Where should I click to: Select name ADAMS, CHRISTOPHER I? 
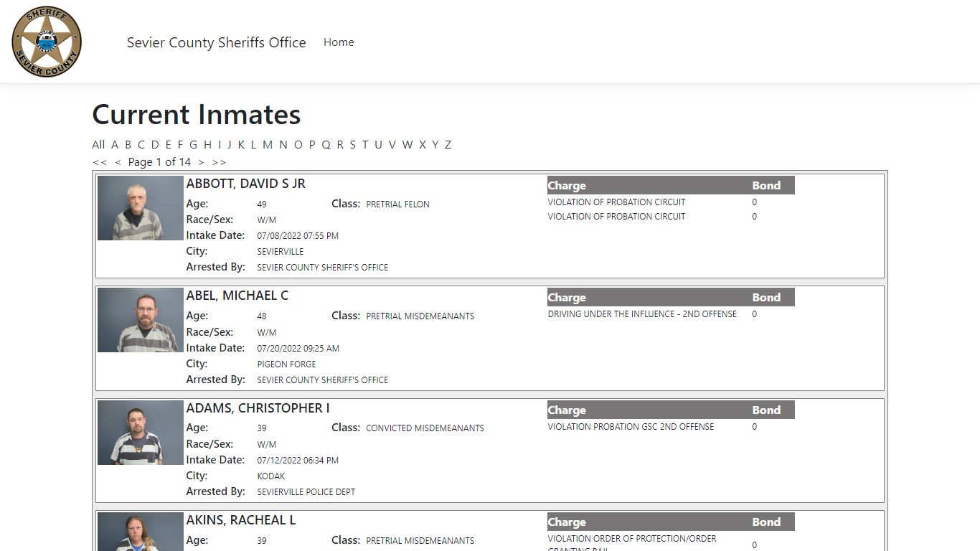pos(258,408)
